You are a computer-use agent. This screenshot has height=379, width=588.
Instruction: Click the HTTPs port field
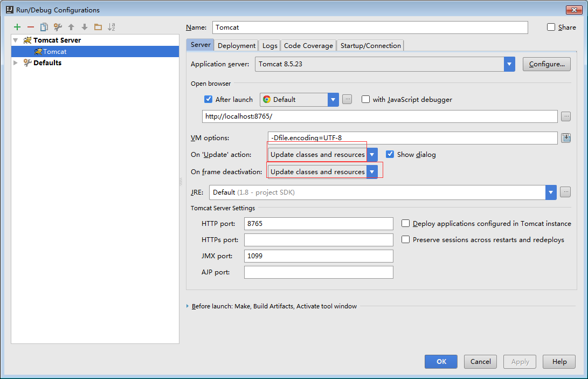319,240
